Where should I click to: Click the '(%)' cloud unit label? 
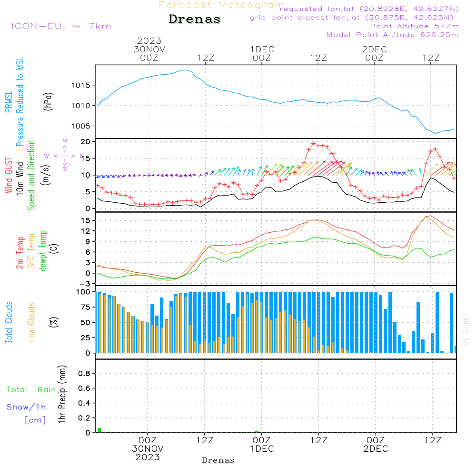(54, 322)
